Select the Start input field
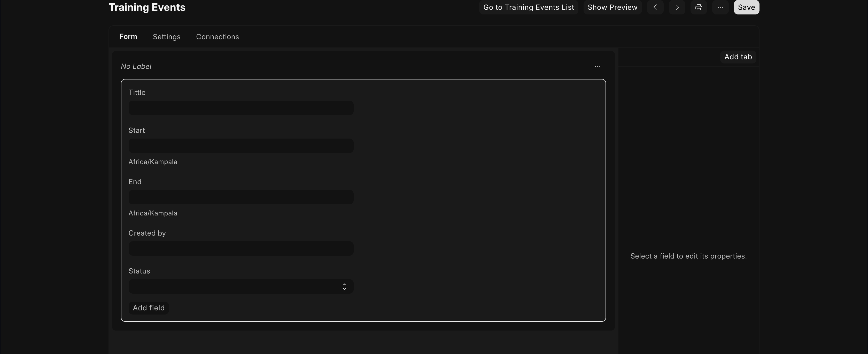The width and height of the screenshot is (868, 354). (x=241, y=146)
